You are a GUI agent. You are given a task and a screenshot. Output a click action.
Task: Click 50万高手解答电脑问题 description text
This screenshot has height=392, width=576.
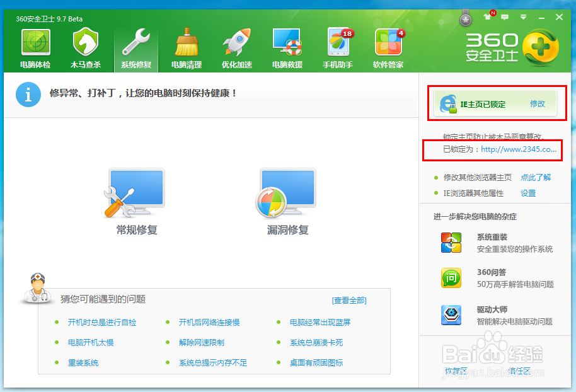point(515,284)
